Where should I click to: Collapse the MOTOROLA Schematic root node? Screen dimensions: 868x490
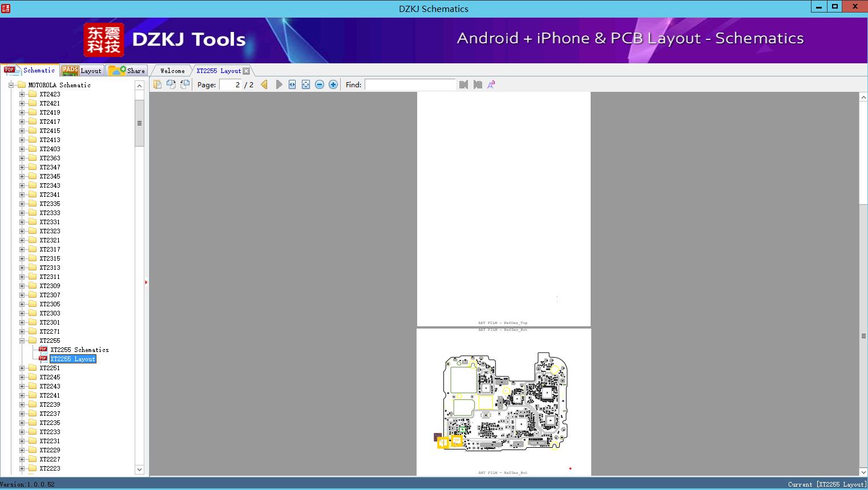point(11,85)
